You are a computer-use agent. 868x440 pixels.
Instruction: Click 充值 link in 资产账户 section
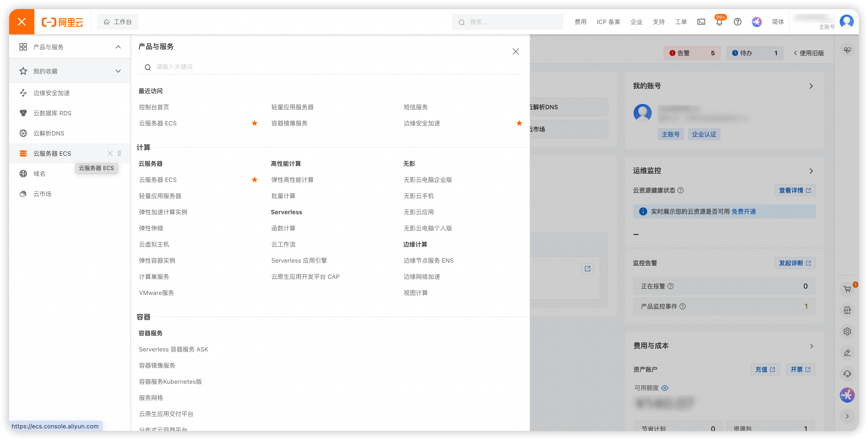(x=765, y=369)
